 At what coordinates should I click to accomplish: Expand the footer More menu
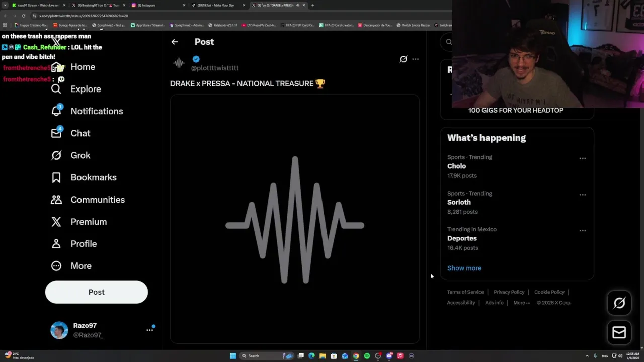coord(522,303)
